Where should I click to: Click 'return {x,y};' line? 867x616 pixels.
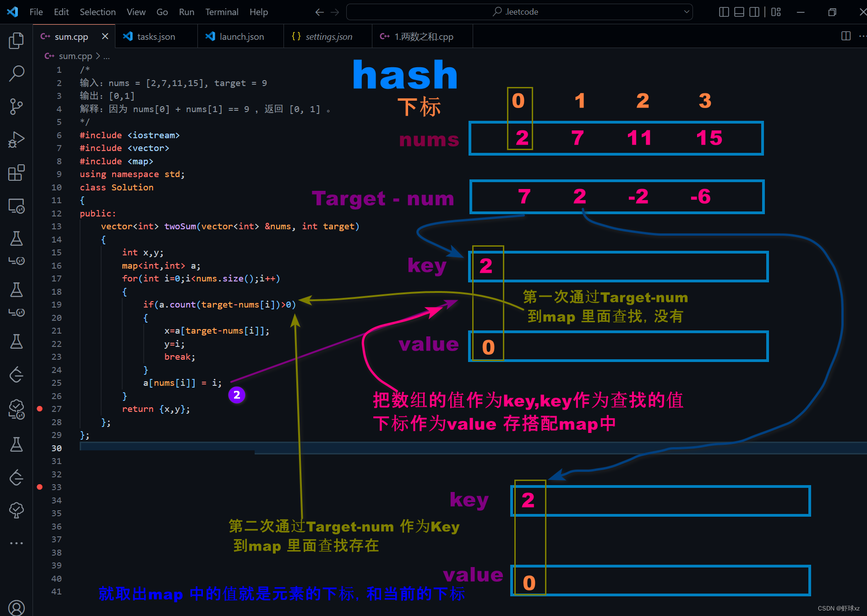(156, 409)
